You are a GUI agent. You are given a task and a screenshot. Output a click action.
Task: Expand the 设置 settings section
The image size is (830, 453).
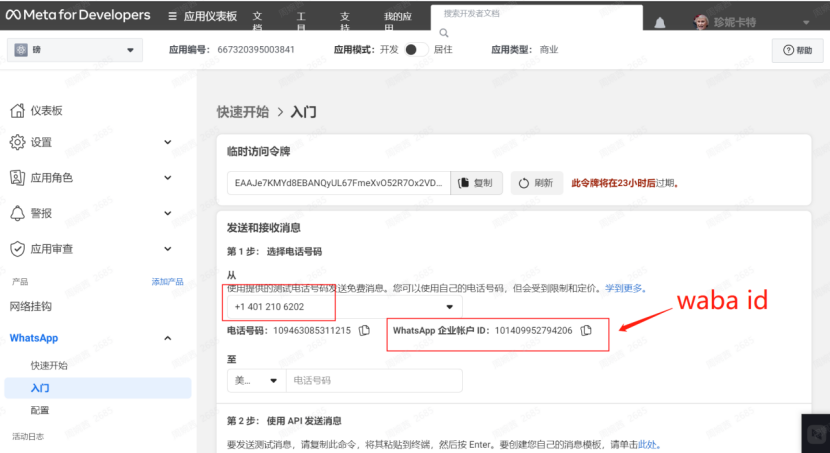pyautogui.click(x=90, y=142)
